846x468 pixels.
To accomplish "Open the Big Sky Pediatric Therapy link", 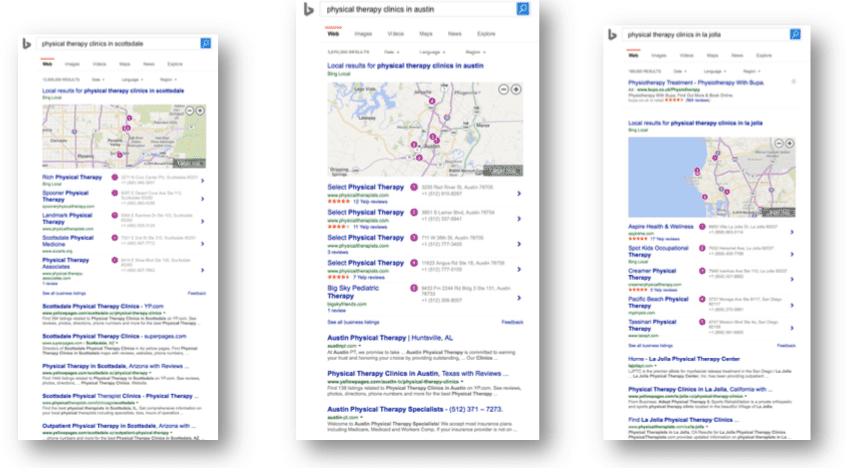I will [353, 292].
